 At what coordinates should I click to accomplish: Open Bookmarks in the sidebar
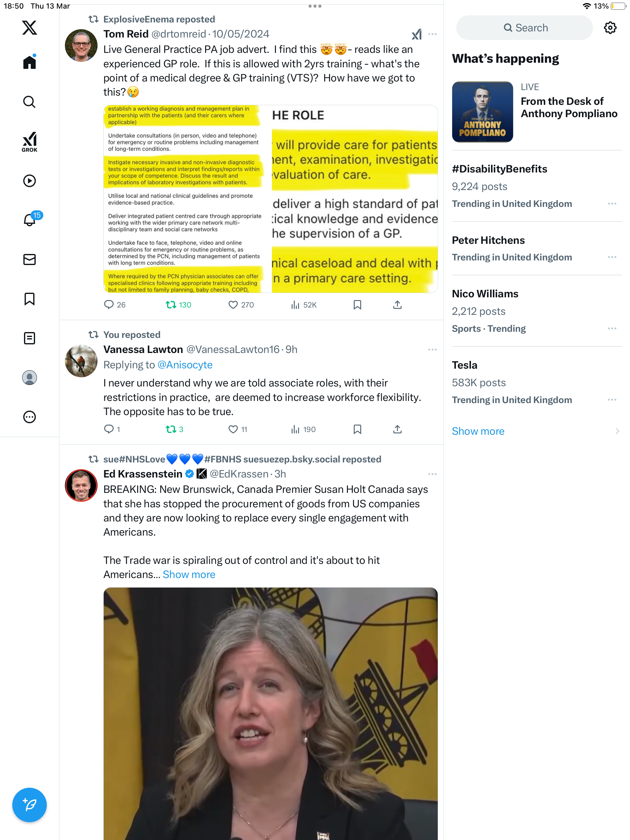29,299
